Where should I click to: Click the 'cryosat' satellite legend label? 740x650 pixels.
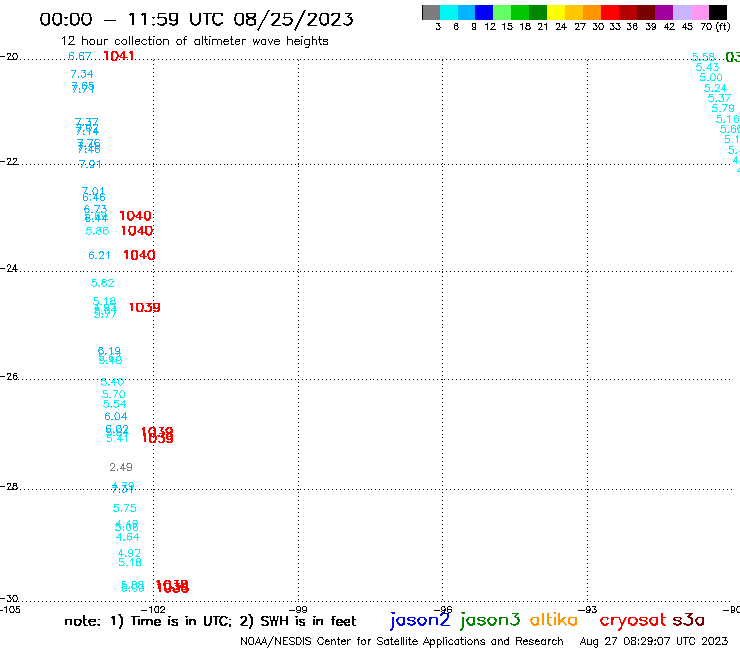(633, 620)
